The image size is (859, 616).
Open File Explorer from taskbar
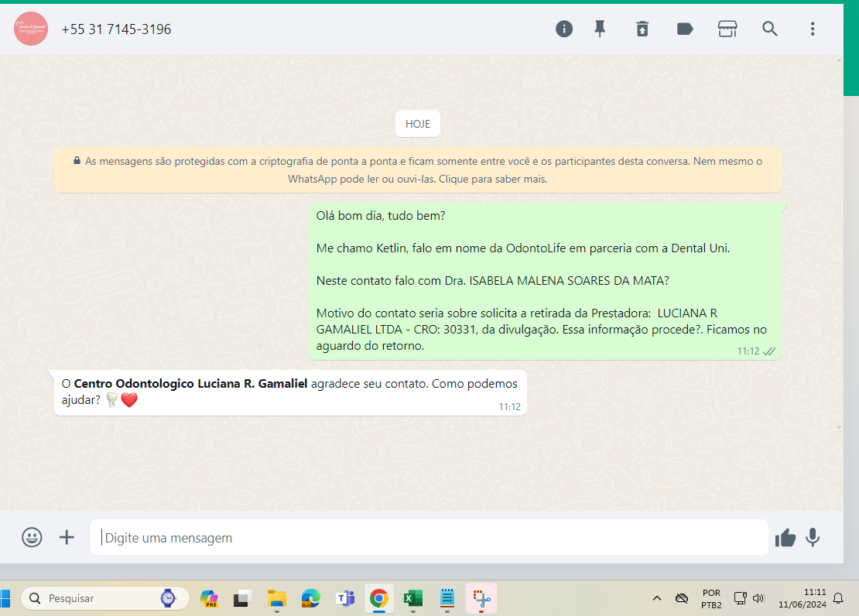coord(277,598)
